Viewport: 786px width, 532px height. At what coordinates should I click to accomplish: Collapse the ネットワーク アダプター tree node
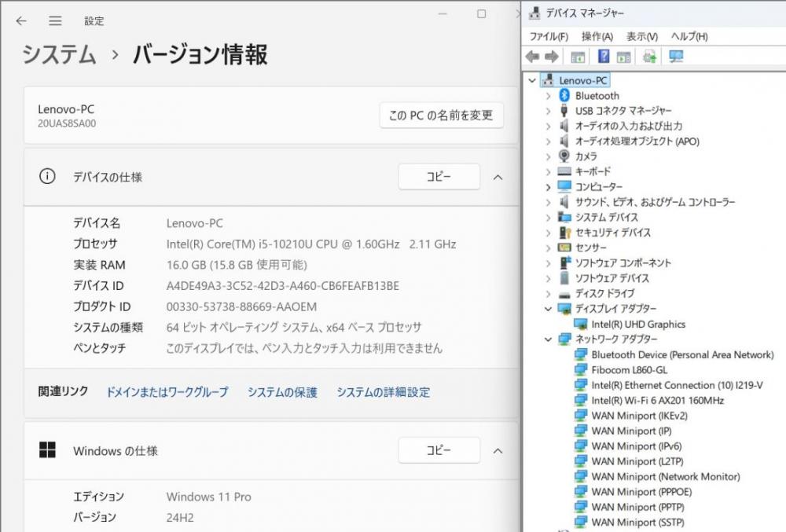coord(548,339)
